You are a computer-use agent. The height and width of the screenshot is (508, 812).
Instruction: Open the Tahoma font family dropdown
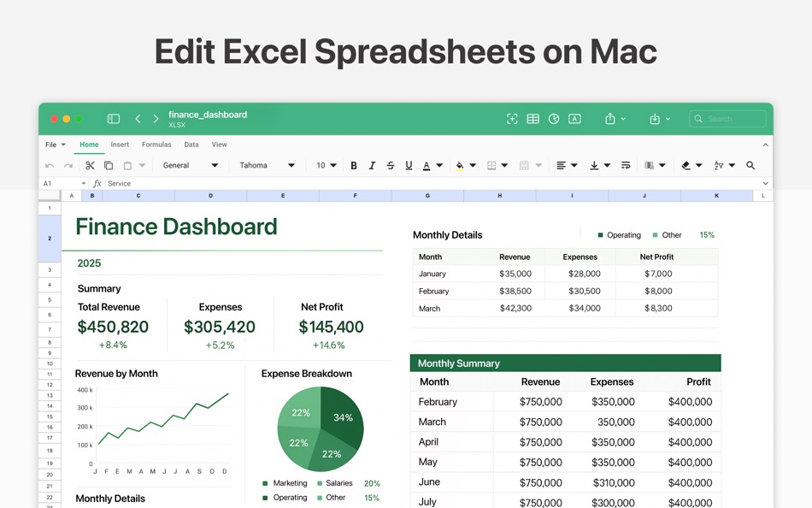265,165
